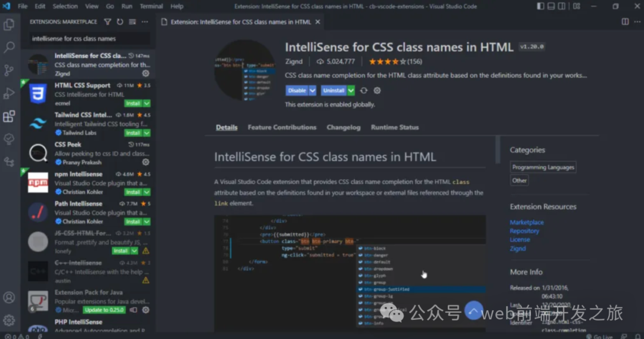Click warning icon on JS-CSS-HTML Formatter

click(x=146, y=251)
